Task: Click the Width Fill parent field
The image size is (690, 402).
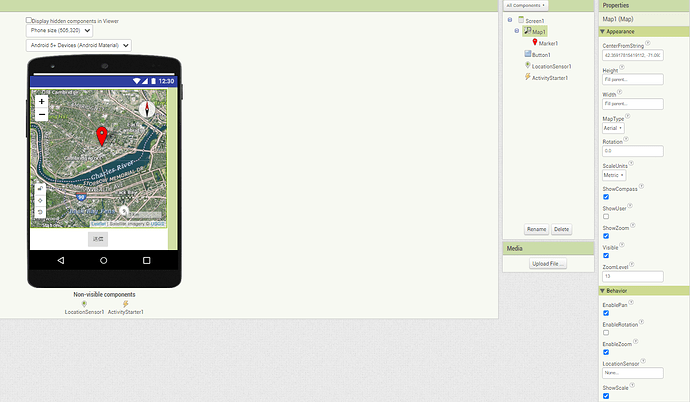Action: pyautogui.click(x=632, y=104)
